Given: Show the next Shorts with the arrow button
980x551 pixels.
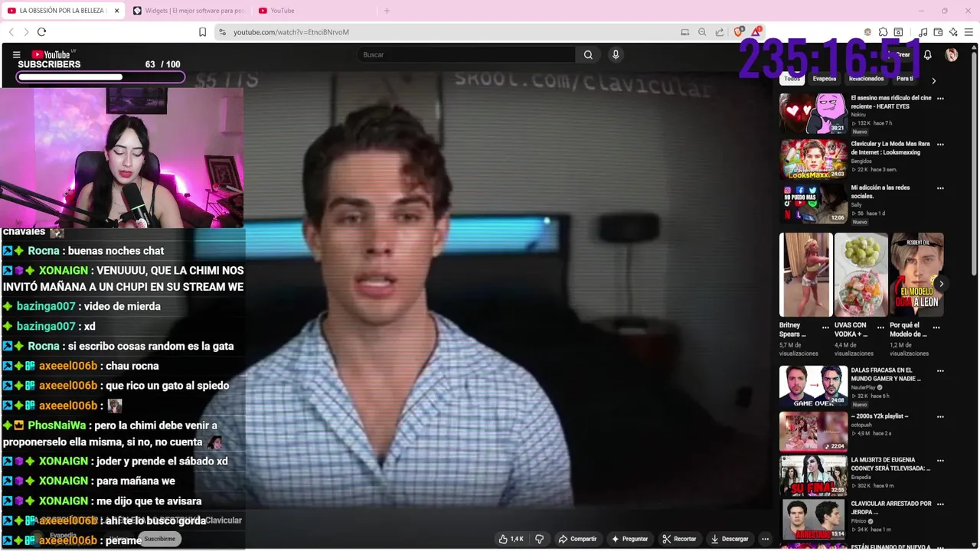Looking at the screenshot, I should pyautogui.click(x=941, y=284).
